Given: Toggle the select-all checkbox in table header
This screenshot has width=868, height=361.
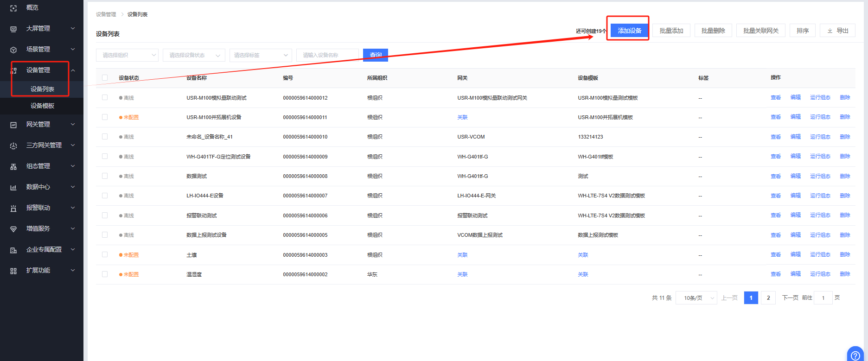Looking at the screenshot, I should click(x=105, y=78).
